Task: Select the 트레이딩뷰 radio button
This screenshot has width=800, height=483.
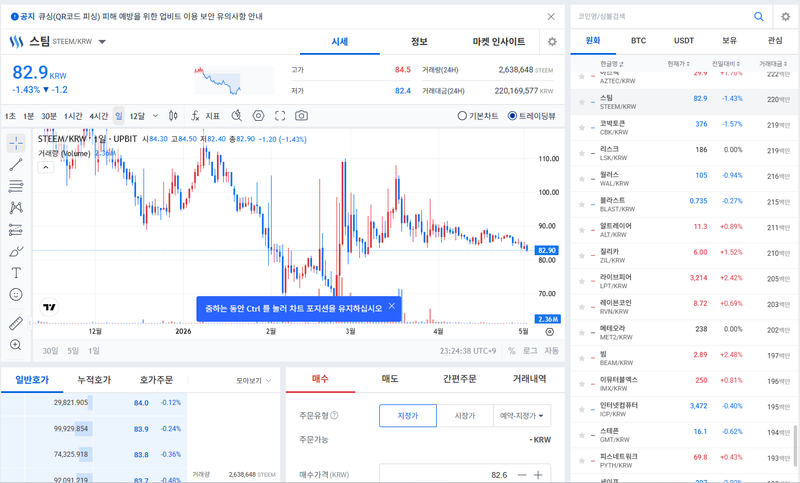Action: [x=512, y=116]
